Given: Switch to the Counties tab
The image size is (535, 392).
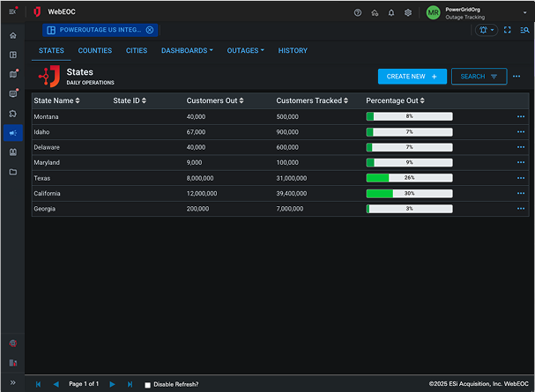Looking at the screenshot, I should [95, 51].
